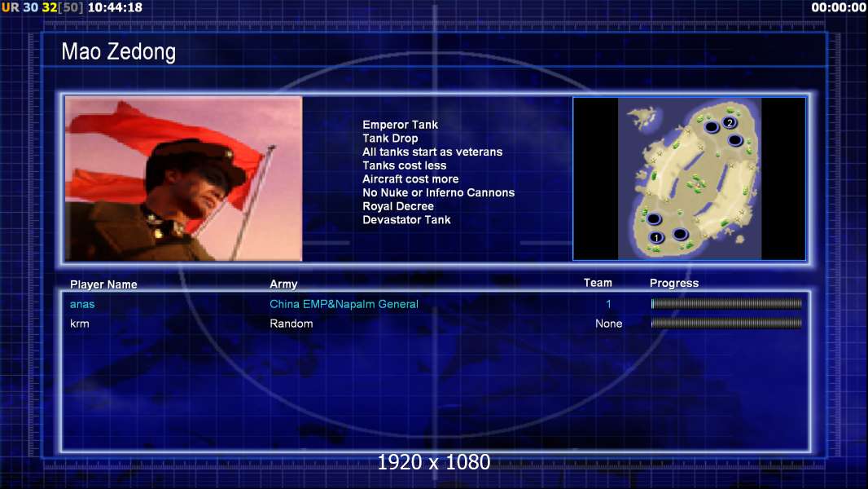The width and height of the screenshot is (868, 489).
Task: Click the 'Team' column header
Action: (x=598, y=283)
